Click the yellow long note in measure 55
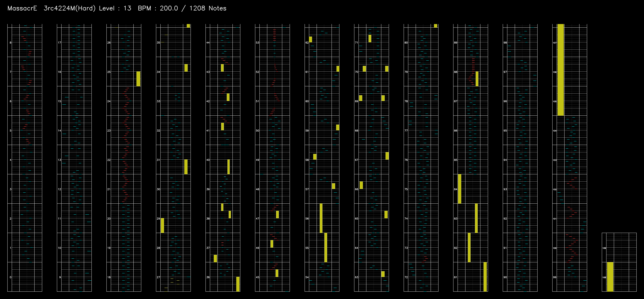 (x=326, y=247)
